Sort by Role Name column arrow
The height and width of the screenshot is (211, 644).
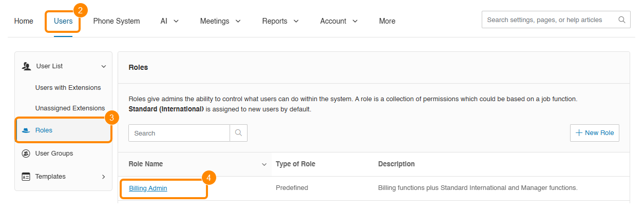click(264, 164)
